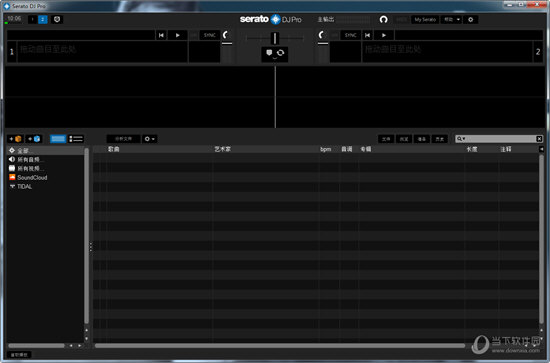Screen dimensions: 550x363
Task: Toggle SYNC on deck 1
Action: 209,35
